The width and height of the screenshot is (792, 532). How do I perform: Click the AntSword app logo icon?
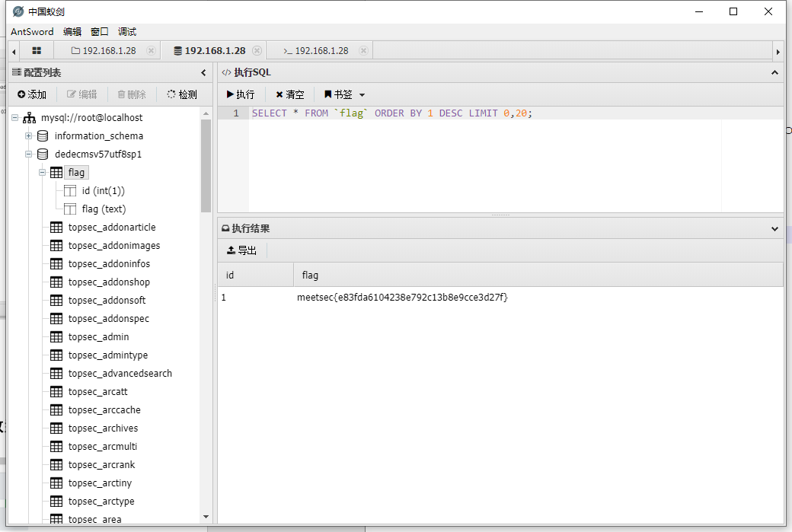[x=18, y=11]
